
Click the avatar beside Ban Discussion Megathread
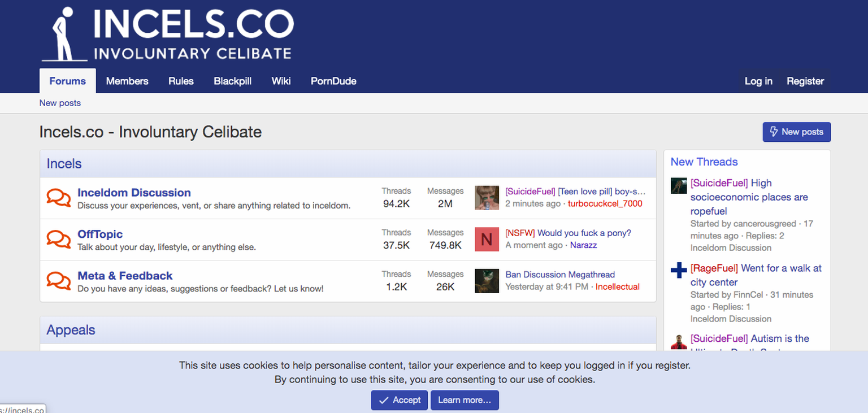tap(487, 281)
